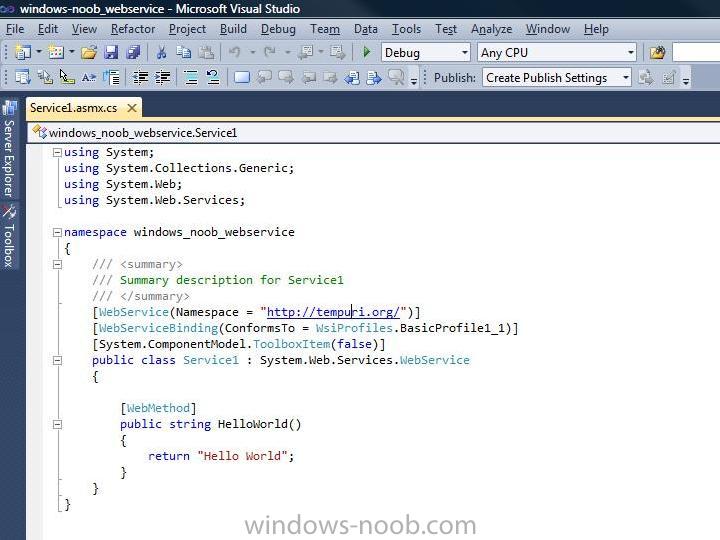Open the Build menu

tap(233, 29)
